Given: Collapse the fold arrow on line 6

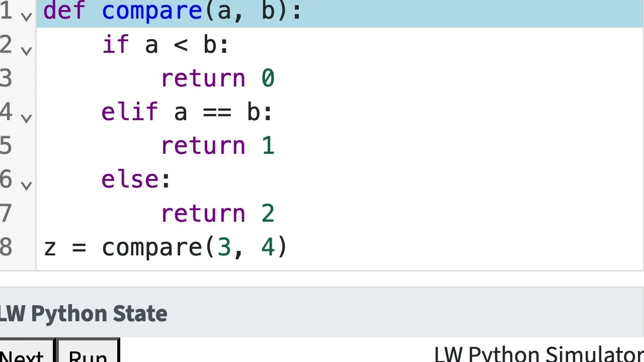Looking at the screenshot, I should tap(26, 185).
